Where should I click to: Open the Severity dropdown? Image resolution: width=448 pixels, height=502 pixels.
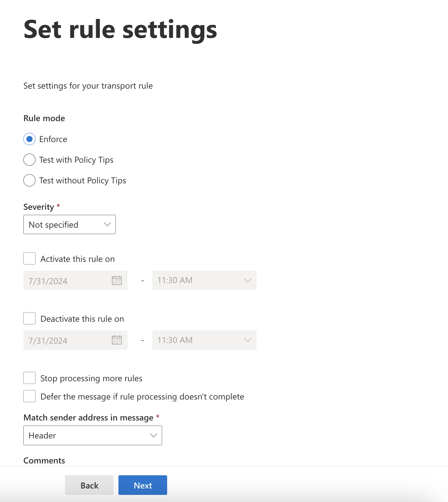[x=69, y=225]
